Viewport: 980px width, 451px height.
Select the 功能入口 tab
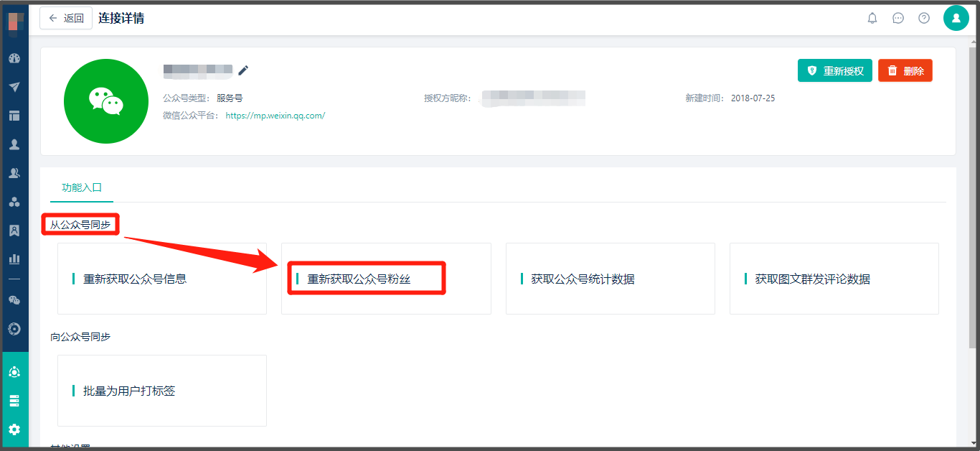[x=82, y=187]
